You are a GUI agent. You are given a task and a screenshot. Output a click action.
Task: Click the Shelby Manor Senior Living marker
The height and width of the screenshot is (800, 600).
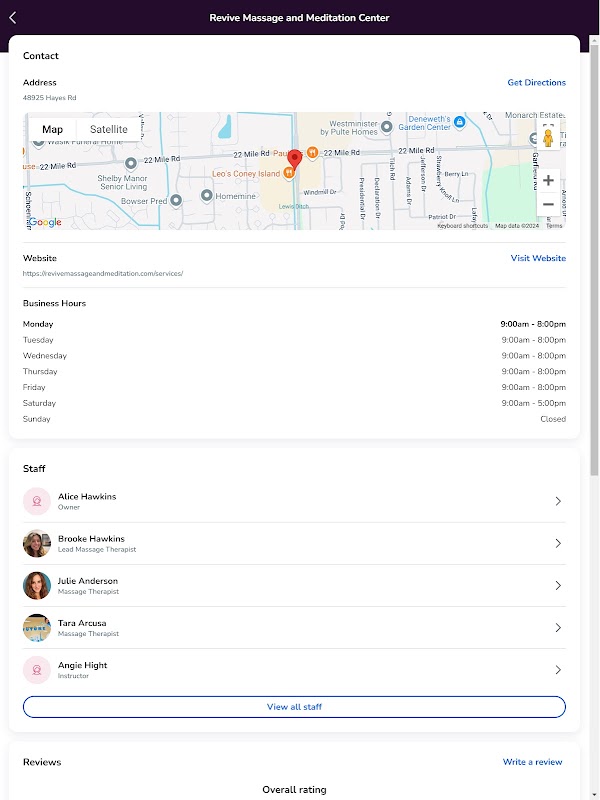tap(131, 163)
